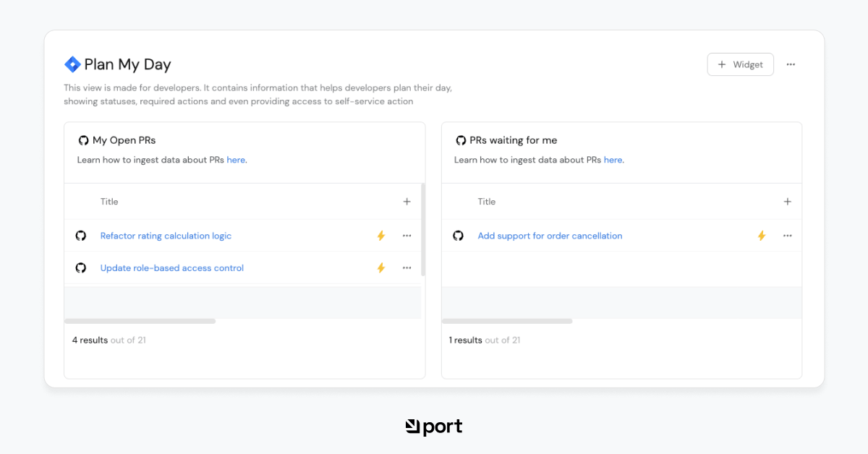Click the Title column header in PRs waiting for me

pos(486,202)
